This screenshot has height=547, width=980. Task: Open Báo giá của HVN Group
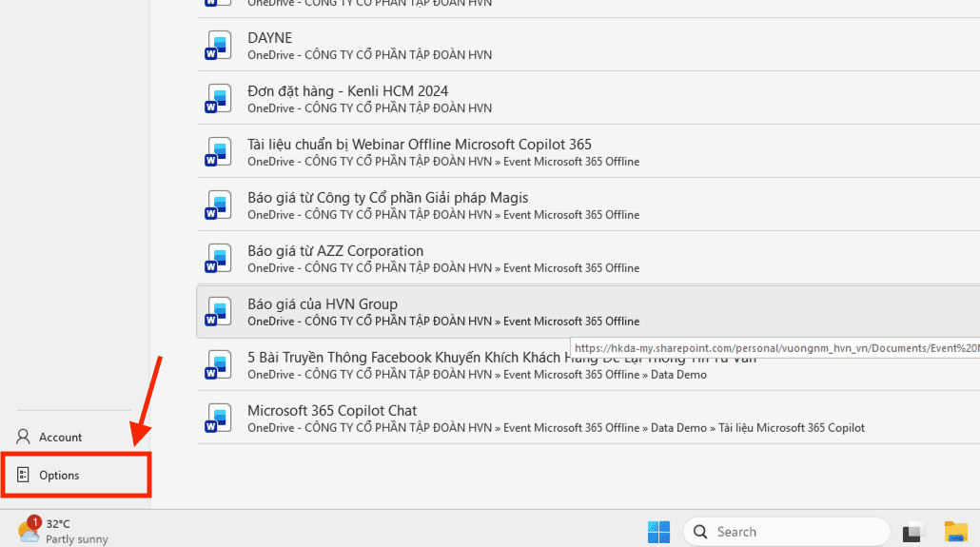(x=588, y=311)
